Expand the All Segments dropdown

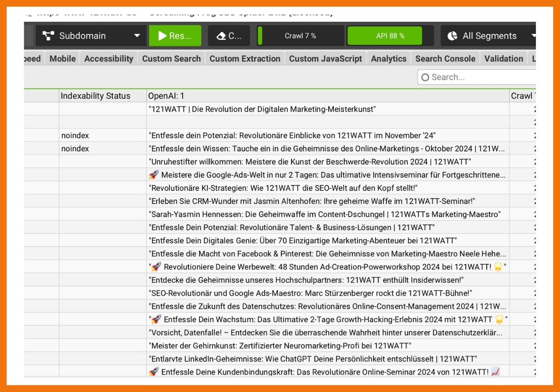533,36
